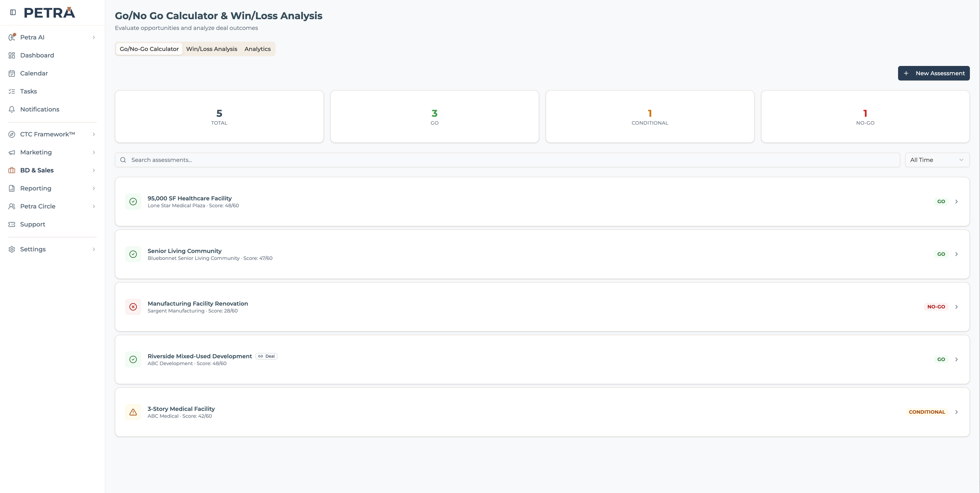Click the Petra Circle people icon

coord(12,206)
